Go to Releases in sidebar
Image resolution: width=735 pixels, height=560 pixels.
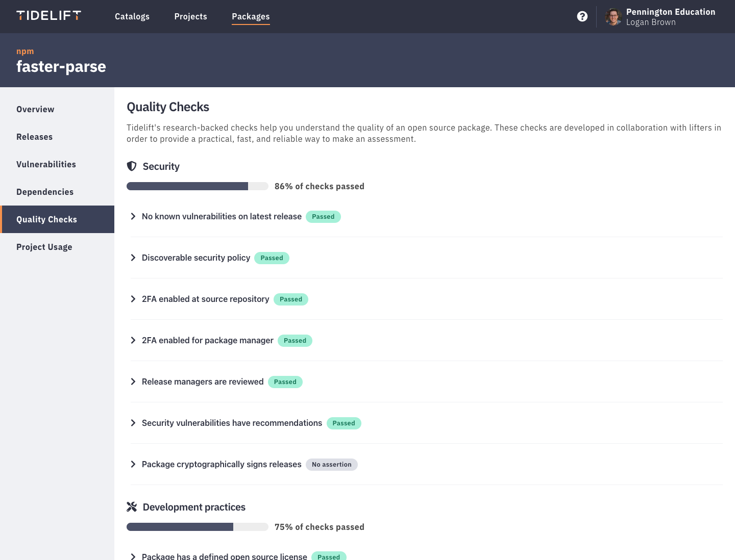57,137
